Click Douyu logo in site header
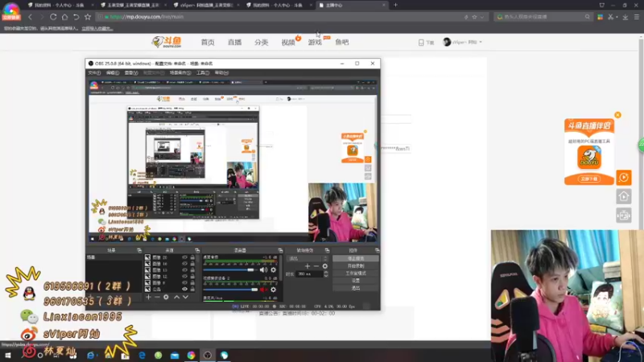 point(167,42)
